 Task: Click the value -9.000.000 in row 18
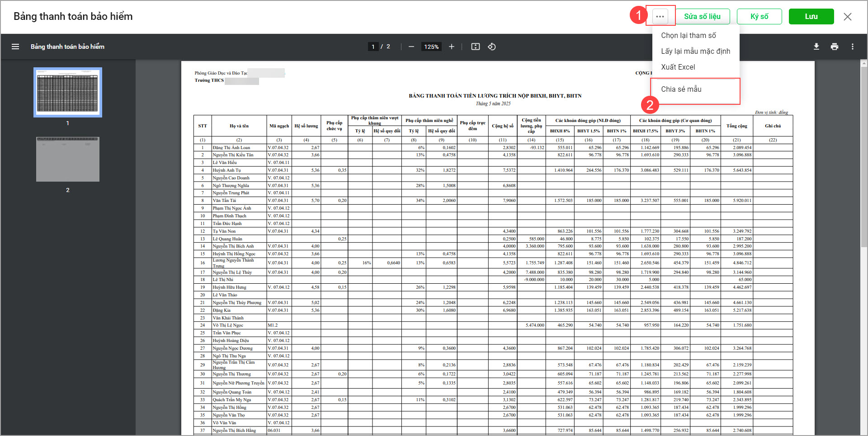534,280
